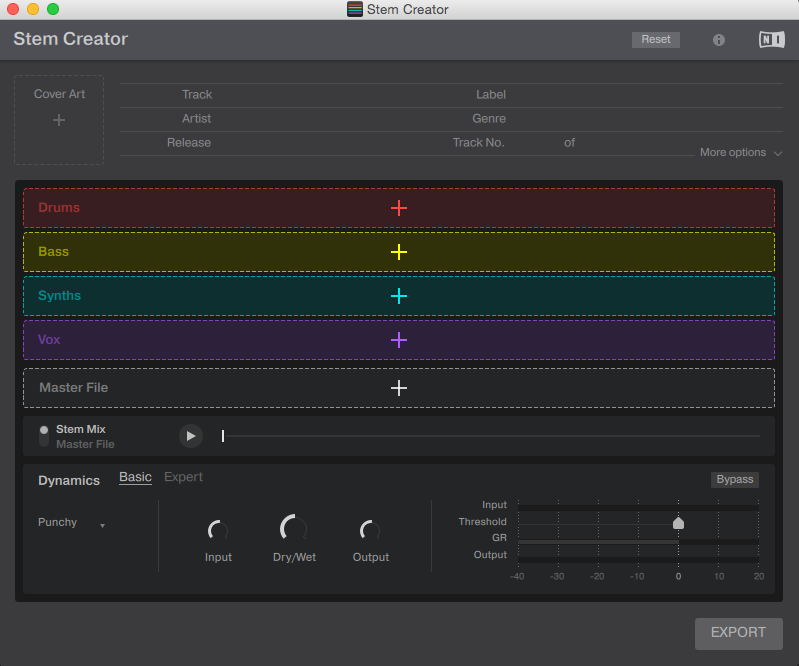Switch to the Expert dynamics tab

click(x=183, y=477)
